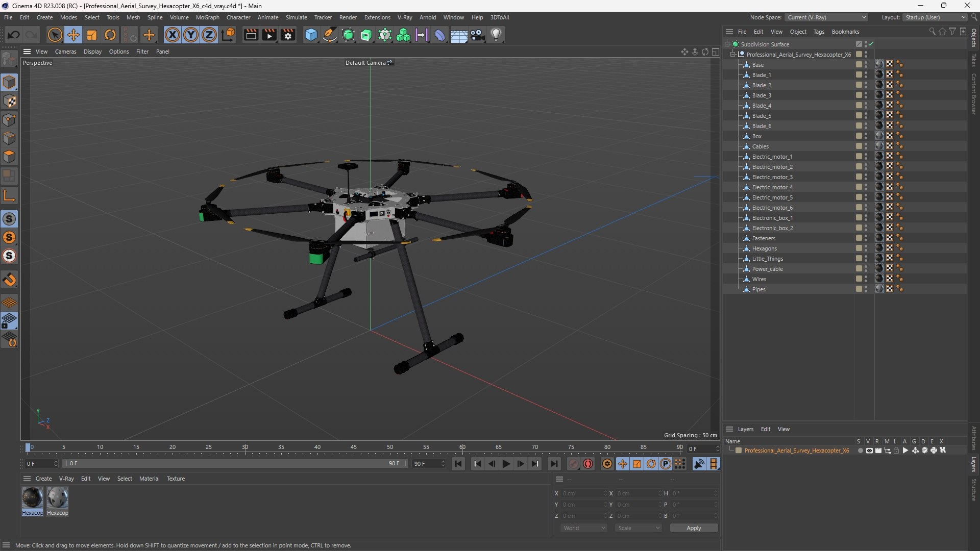This screenshot has width=980, height=551.
Task: Add a Camera object
Action: 478,35
